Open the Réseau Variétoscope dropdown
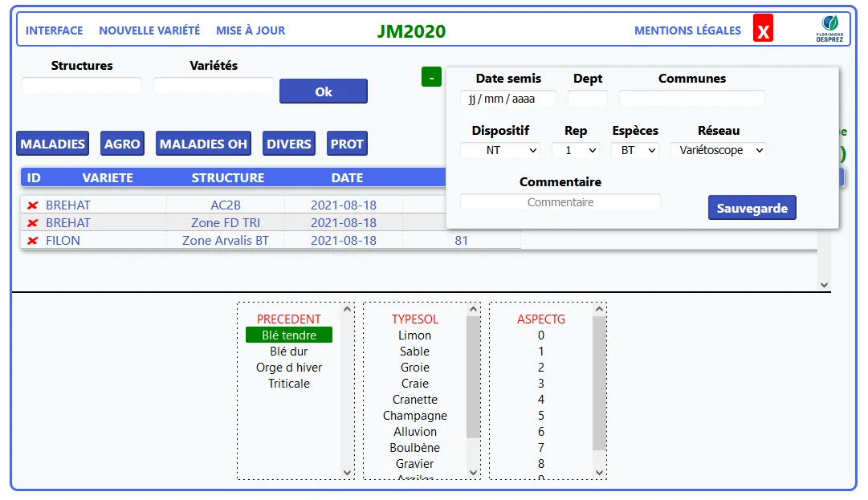Image resolution: width=868 pixels, height=500 pixels. [718, 150]
